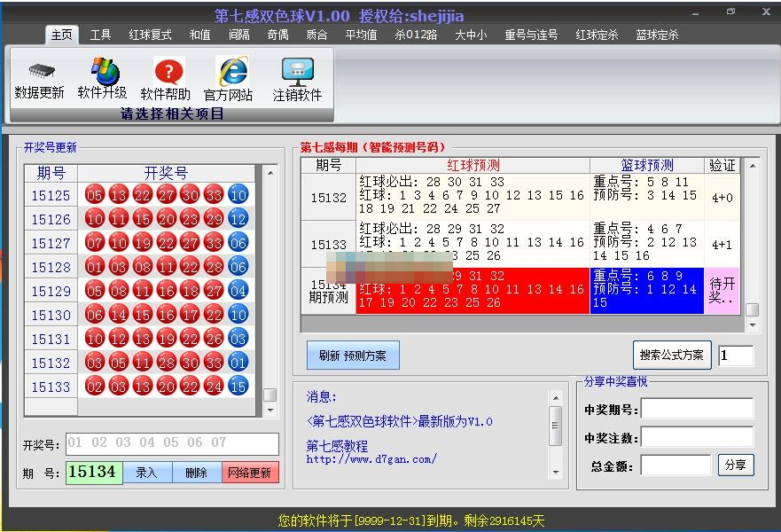Screen dimensions: 781x532
Task: Open 软件帮助 help icon
Action: click(166, 72)
